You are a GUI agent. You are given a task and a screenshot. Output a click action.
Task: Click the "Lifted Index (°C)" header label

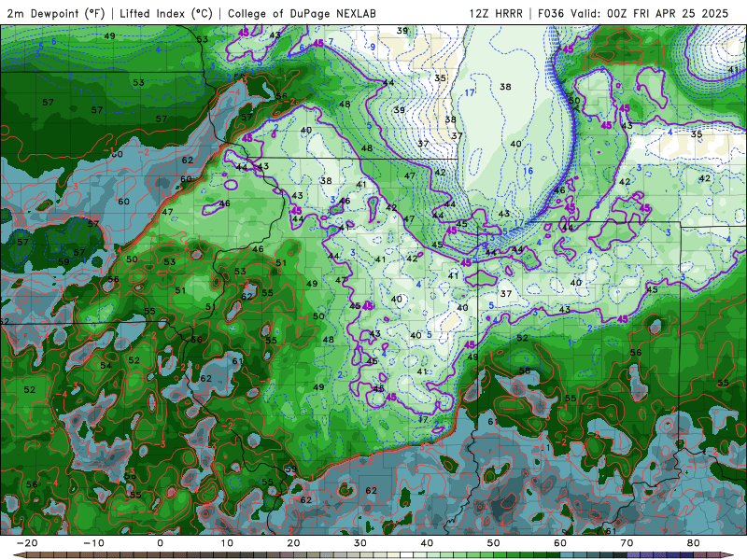click(x=166, y=13)
